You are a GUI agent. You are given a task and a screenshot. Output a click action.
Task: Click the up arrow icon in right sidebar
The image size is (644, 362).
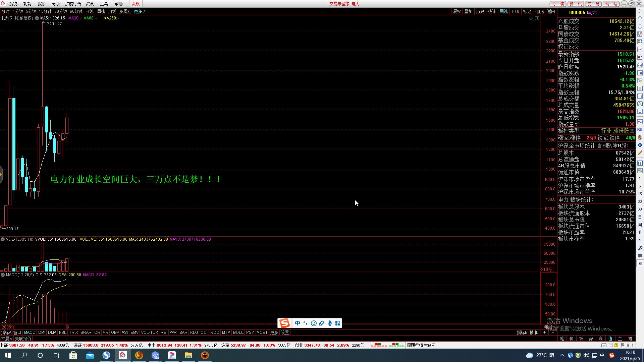(x=640, y=19)
